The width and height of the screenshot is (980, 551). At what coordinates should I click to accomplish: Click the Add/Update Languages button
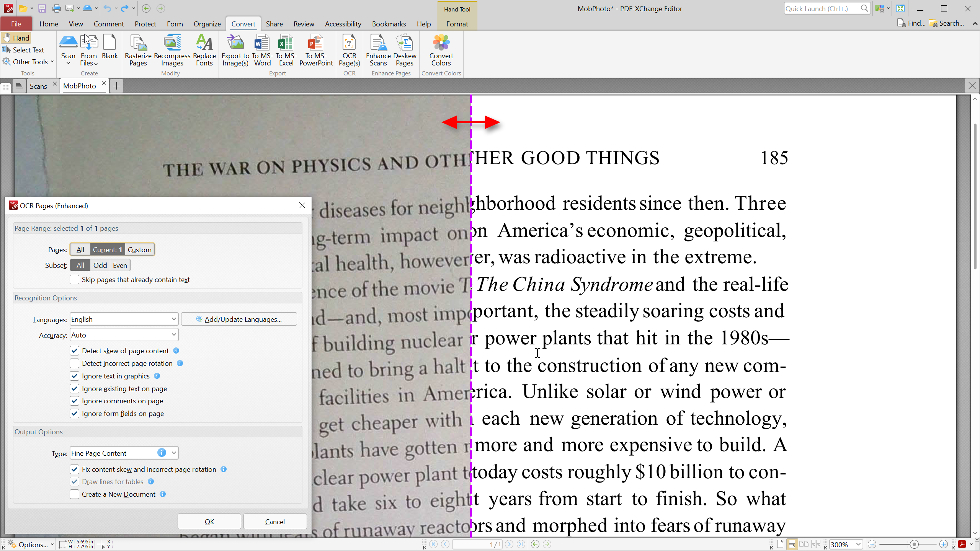pos(239,319)
